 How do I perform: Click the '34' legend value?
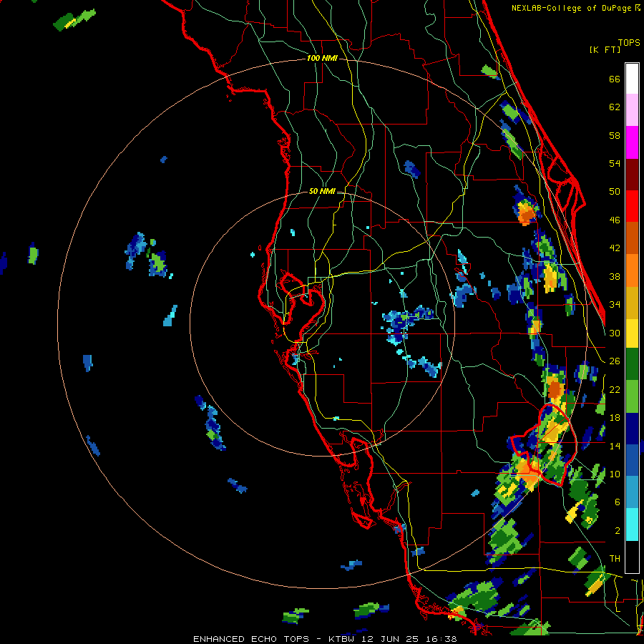coord(615,305)
